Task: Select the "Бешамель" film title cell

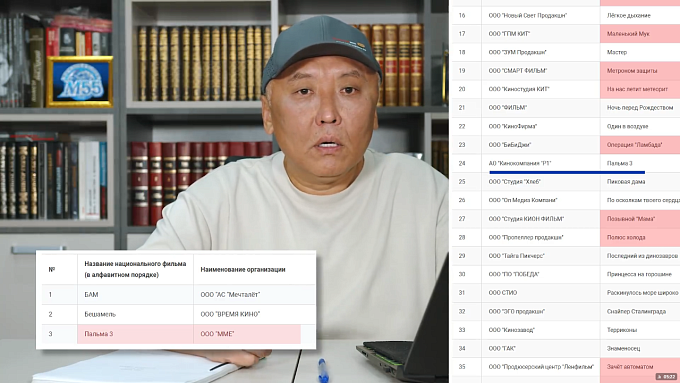Action: coord(135,314)
